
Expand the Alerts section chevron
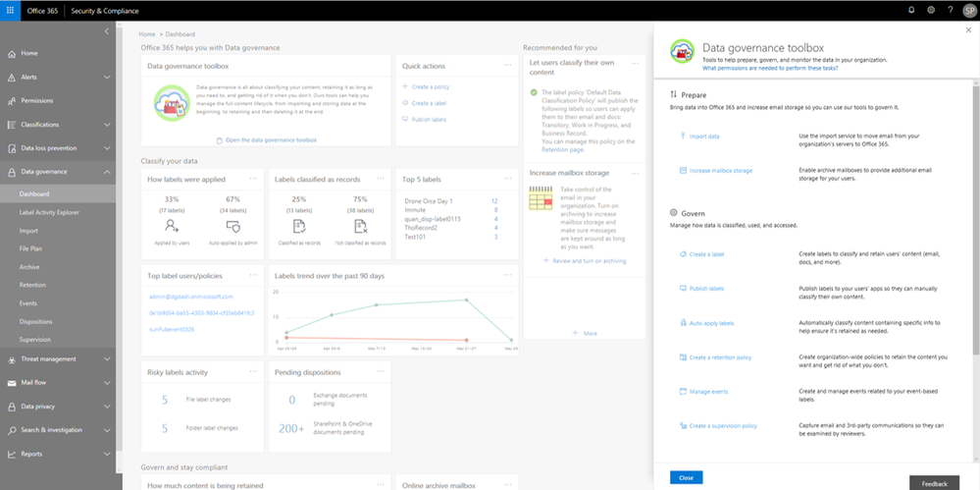coord(107,78)
